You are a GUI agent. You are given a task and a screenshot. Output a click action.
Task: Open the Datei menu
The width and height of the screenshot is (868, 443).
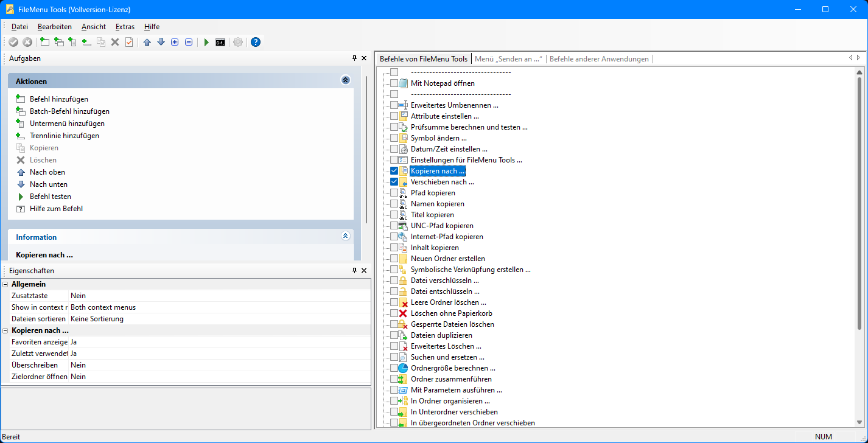[x=19, y=27]
